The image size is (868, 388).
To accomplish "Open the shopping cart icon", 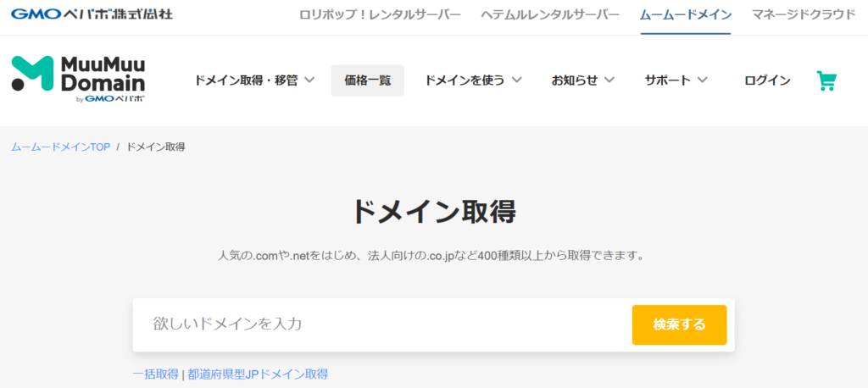I will click(826, 80).
